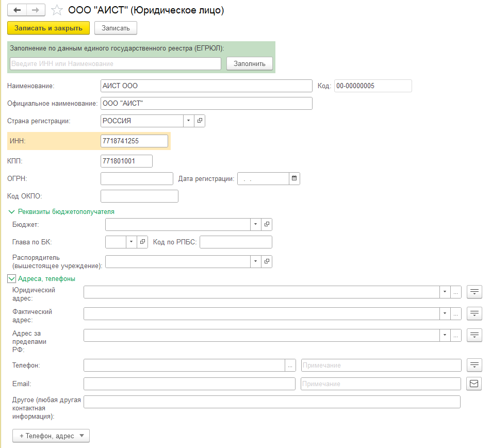Open address editor for Юридический адрес
The image size is (491, 448).
tap(455, 292)
